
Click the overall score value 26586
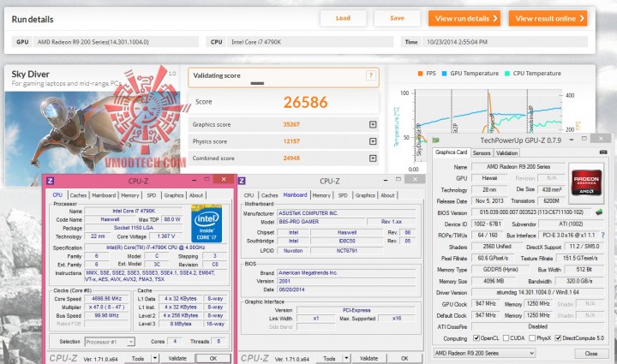[x=305, y=102]
